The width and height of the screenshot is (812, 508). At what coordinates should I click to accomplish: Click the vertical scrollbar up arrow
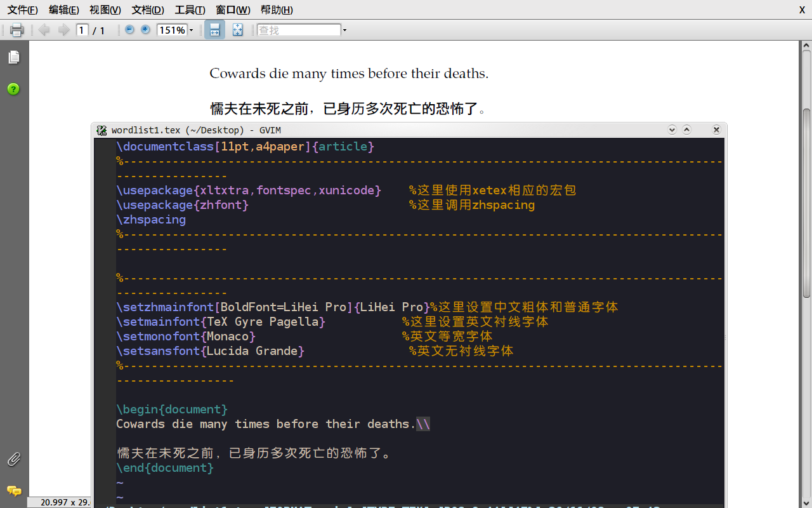tap(806, 46)
